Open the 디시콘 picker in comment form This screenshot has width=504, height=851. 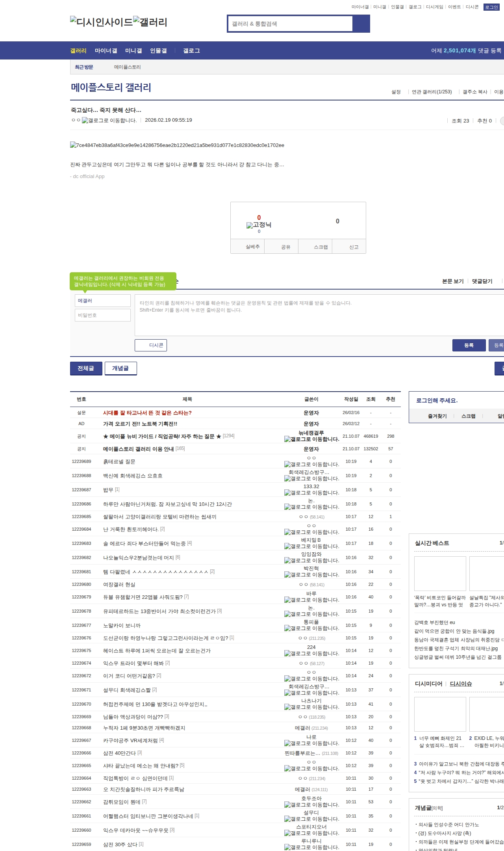point(151,345)
